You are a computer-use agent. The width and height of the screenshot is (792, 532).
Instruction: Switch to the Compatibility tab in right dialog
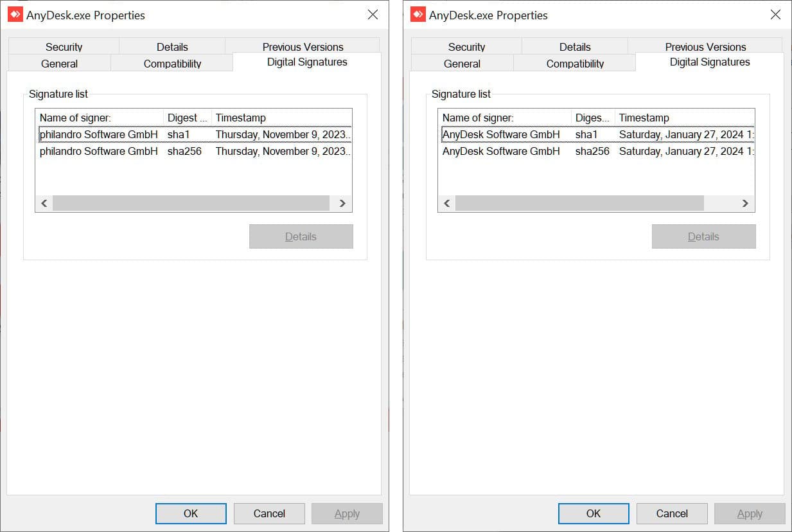pyautogui.click(x=574, y=63)
